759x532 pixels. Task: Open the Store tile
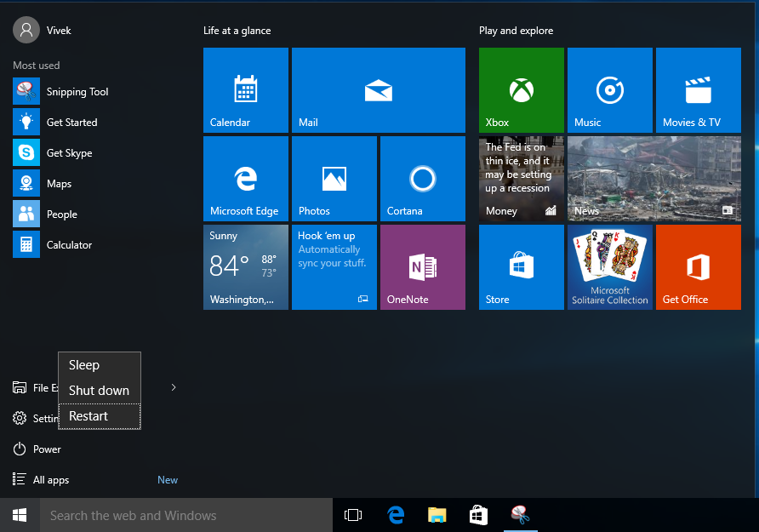pos(522,266)
